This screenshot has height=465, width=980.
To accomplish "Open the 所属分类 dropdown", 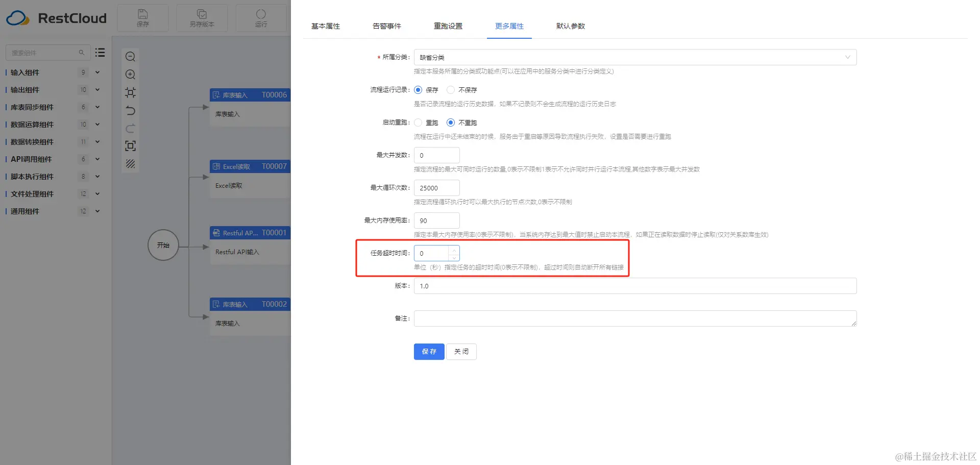I will [635, 57].
